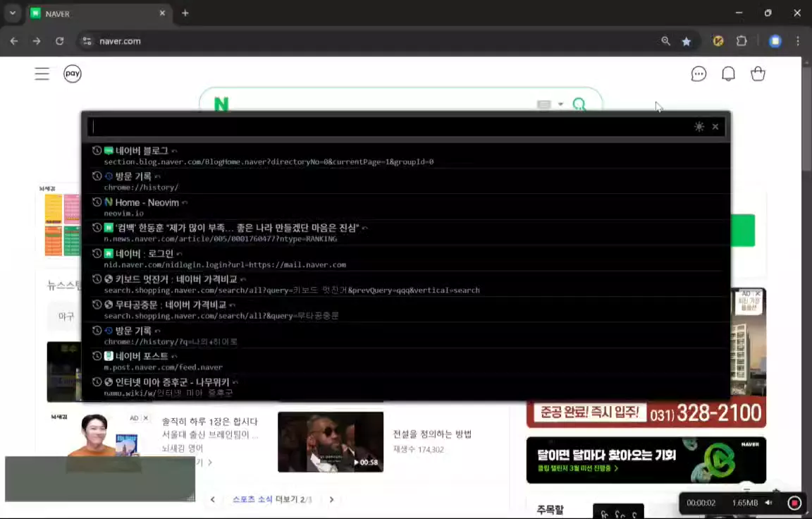Open the yellow extension icon in toolbar
Image resolution: width=812 pixels, height=519 pixels.
point(718,41)
